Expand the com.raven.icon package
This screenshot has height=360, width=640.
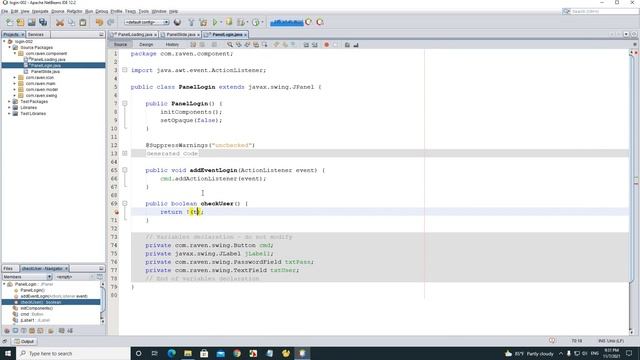(15, 78)
